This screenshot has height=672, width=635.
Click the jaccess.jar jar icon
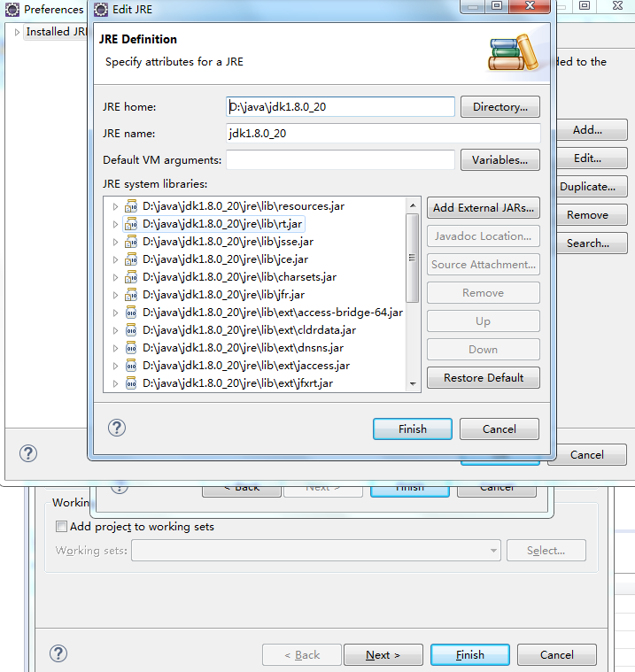[x=131, y=366]
